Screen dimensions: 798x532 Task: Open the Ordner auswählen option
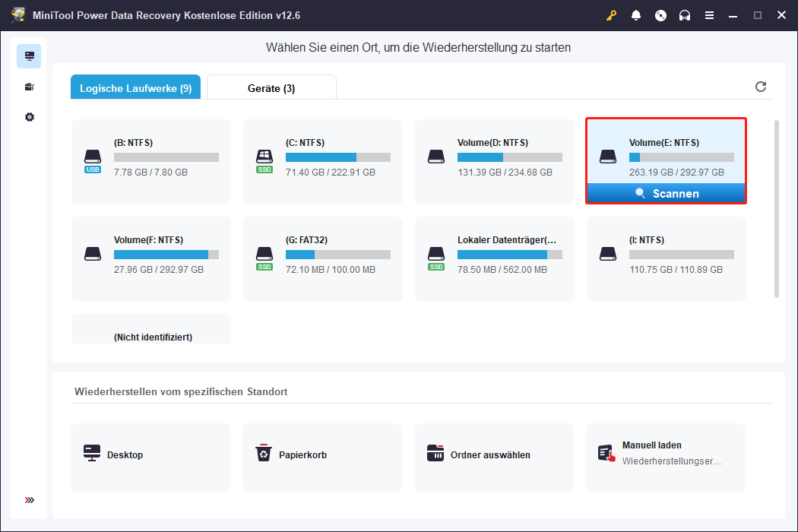click(x=494, y=458)
